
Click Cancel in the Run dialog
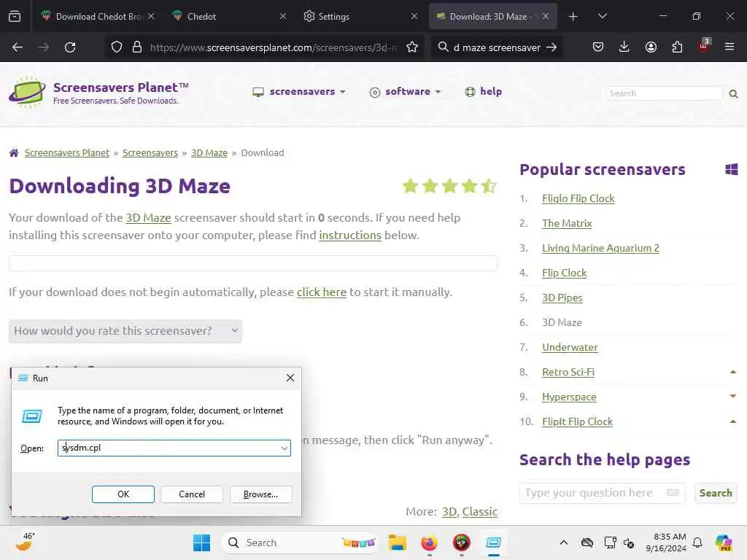tap(192, 494)
